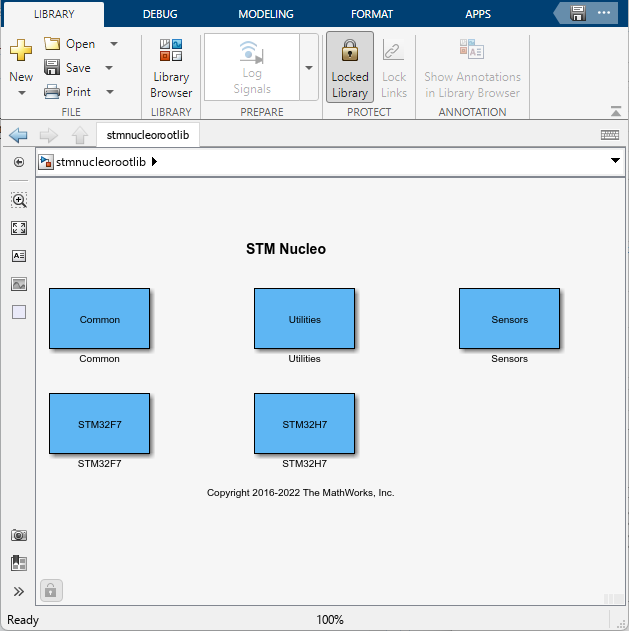This screenshot has width=629, height=631.
Task: Add an Annotation from the left palette
Action: click(x=19, y=256)
